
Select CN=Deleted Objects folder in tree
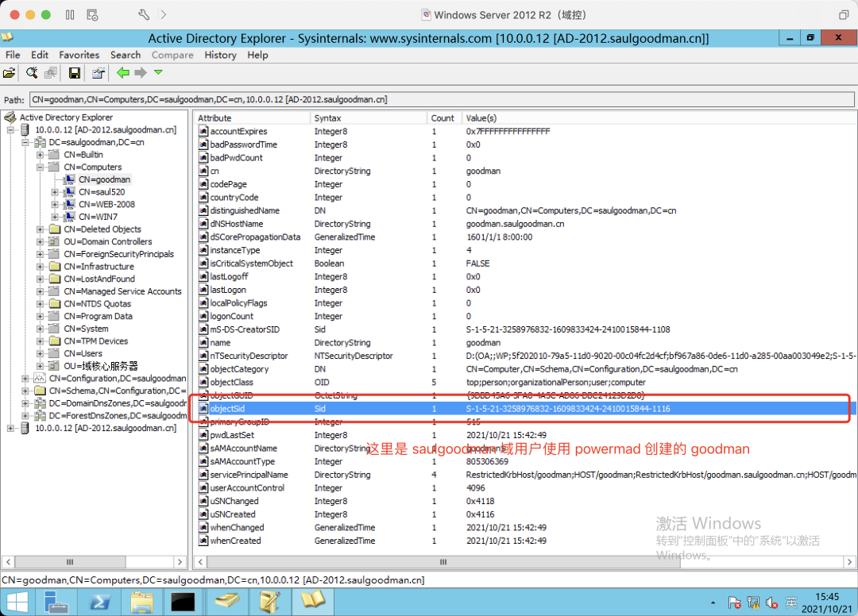(x=102, y=229)
